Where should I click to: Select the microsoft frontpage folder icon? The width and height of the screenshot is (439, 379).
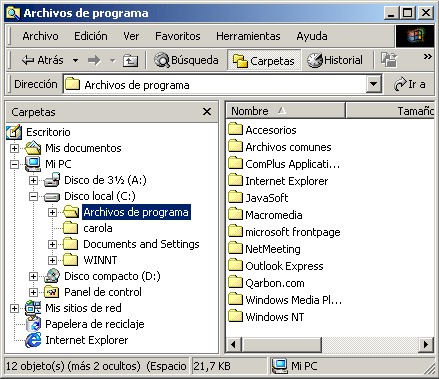pyautogui.click(x=235, y=231)
